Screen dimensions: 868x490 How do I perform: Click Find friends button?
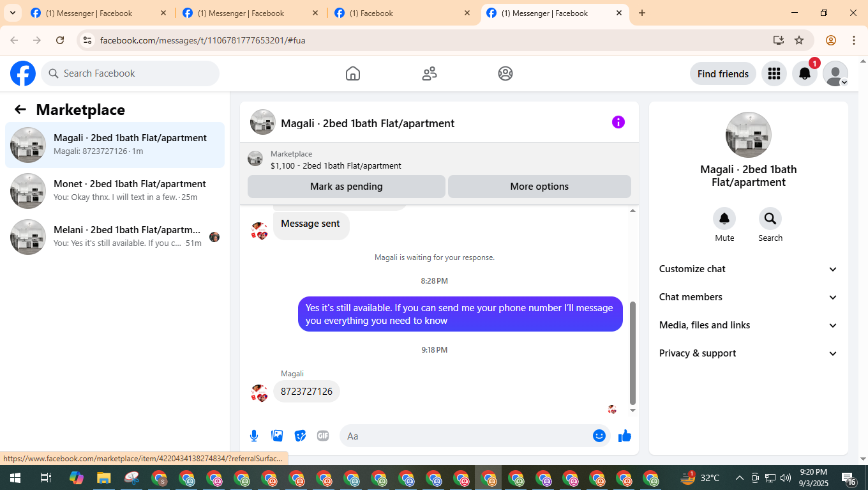click(x=723, y=73)
